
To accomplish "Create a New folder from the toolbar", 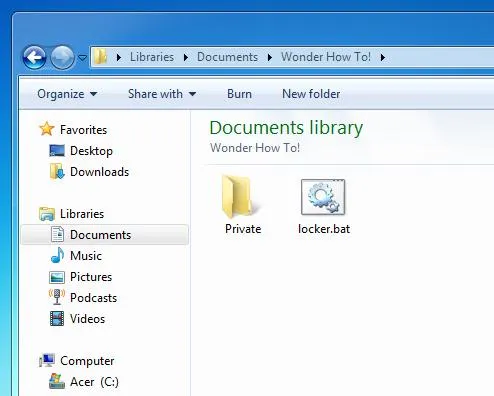I will [x=311, y=94].
